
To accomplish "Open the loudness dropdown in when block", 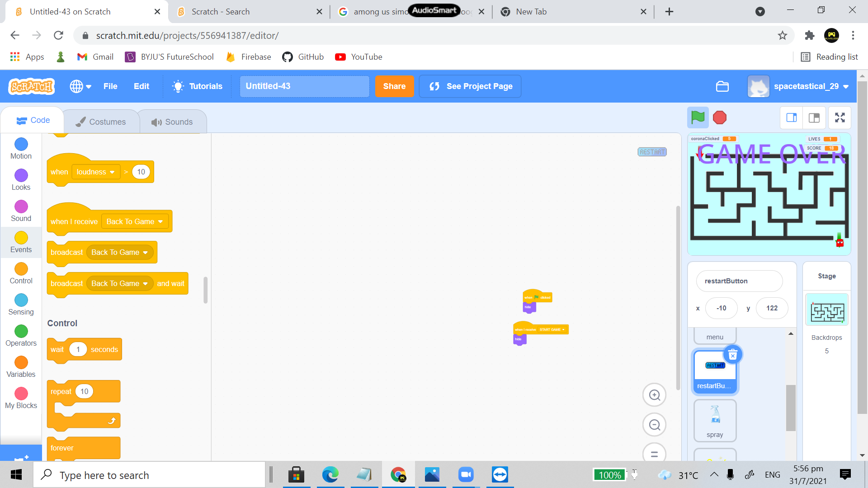I will click(96, 172).
